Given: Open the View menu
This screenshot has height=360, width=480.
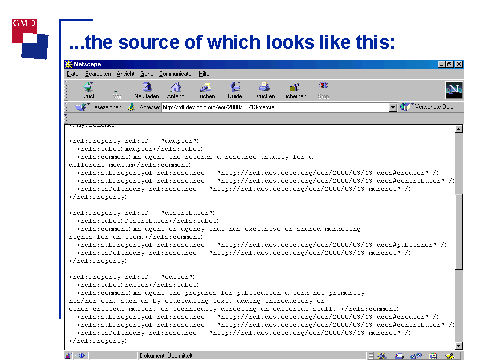Looking at the screenshot, I should pos(125,74).
